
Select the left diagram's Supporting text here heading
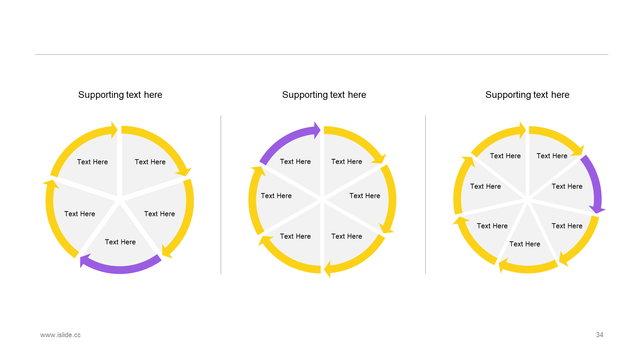120,95
